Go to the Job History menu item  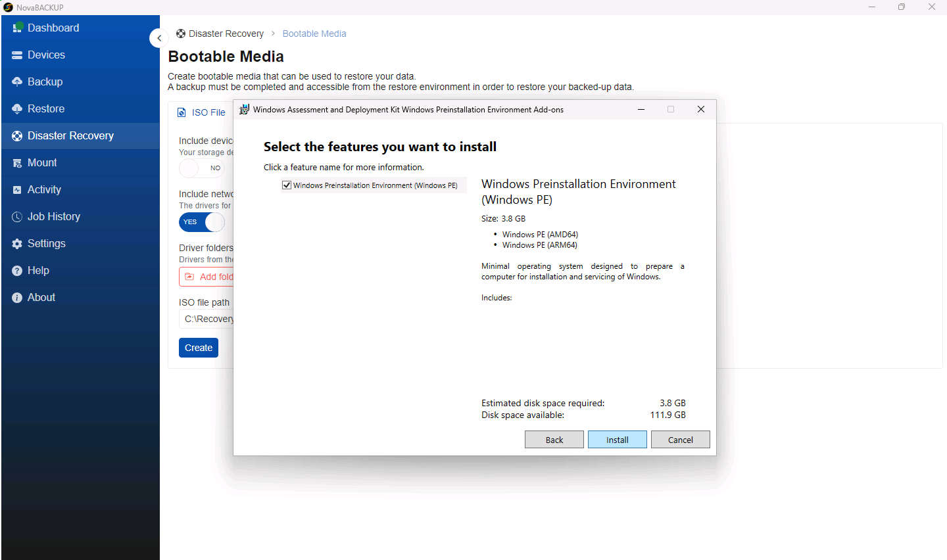[x=80, y=217]
